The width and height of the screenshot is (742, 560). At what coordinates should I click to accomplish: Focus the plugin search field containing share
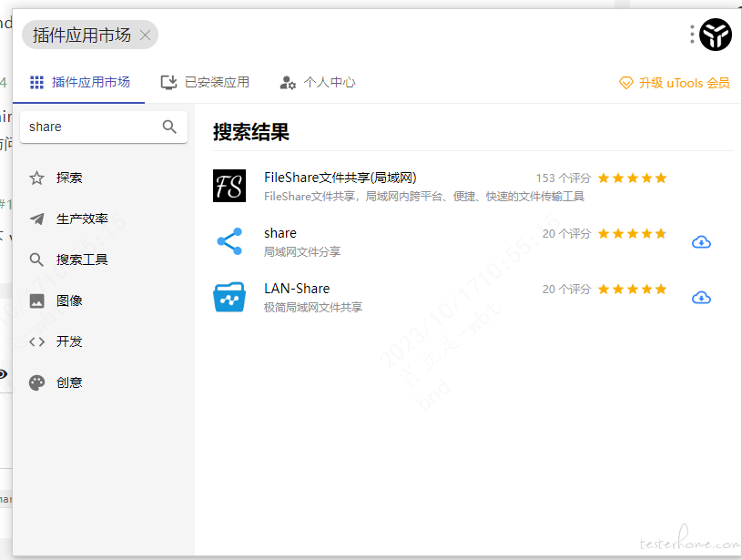[x=104, y=127]
